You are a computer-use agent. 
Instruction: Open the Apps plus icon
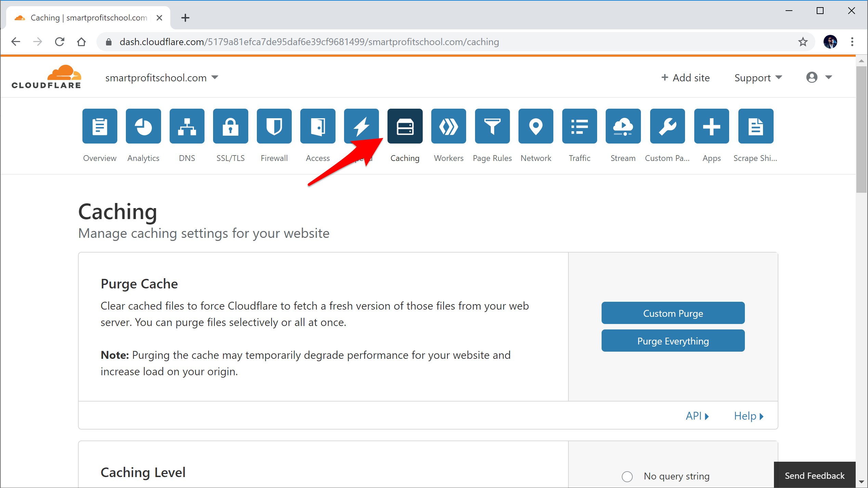tap(712, 126)
